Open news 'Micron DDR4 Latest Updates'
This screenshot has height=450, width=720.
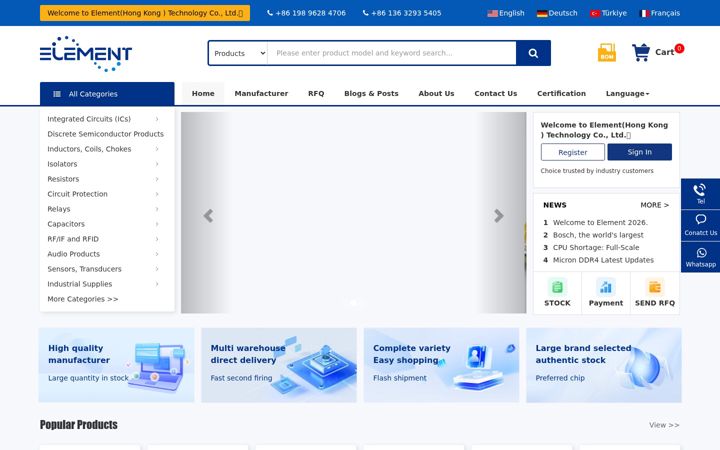[603, 260]
